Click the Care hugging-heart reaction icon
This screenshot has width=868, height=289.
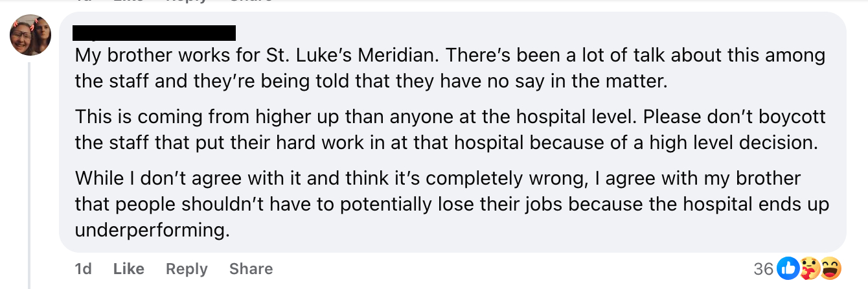(x=810, y=268)
